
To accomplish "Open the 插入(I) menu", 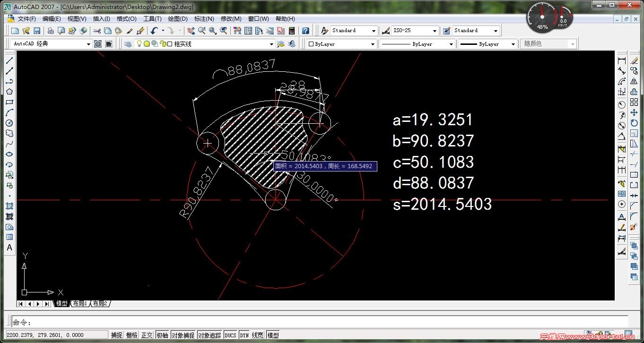I will [x=101, y=19].
